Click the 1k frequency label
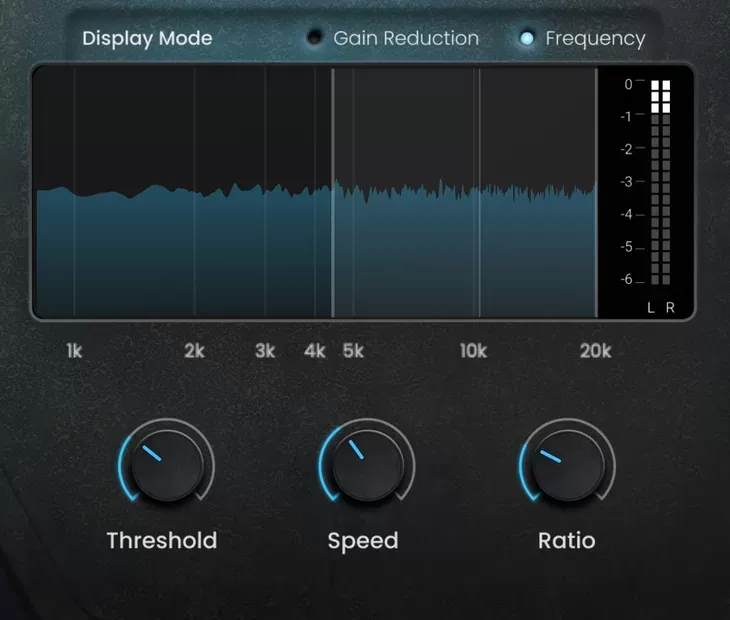Screen dimensions: 730x620 coord(74,351)
